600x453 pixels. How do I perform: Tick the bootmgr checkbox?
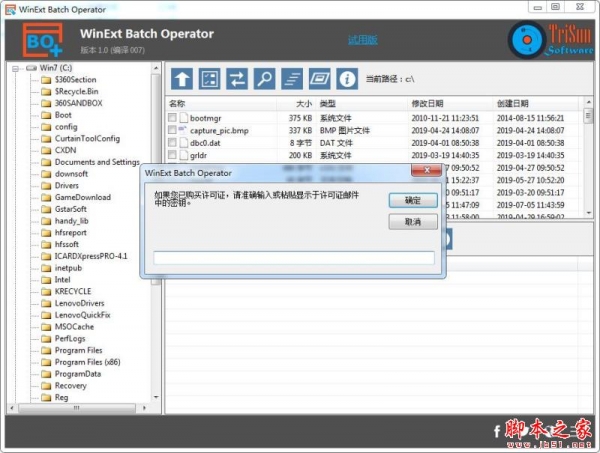pyautogui.click(x=172, y=118)
